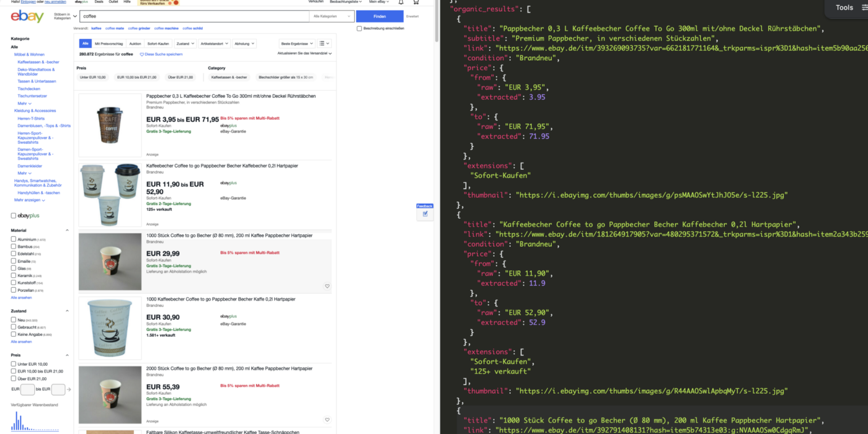This screenshot has width=868, height=434.
Task: Click Alle ansehen under Material
Action: tap(21, 298)
